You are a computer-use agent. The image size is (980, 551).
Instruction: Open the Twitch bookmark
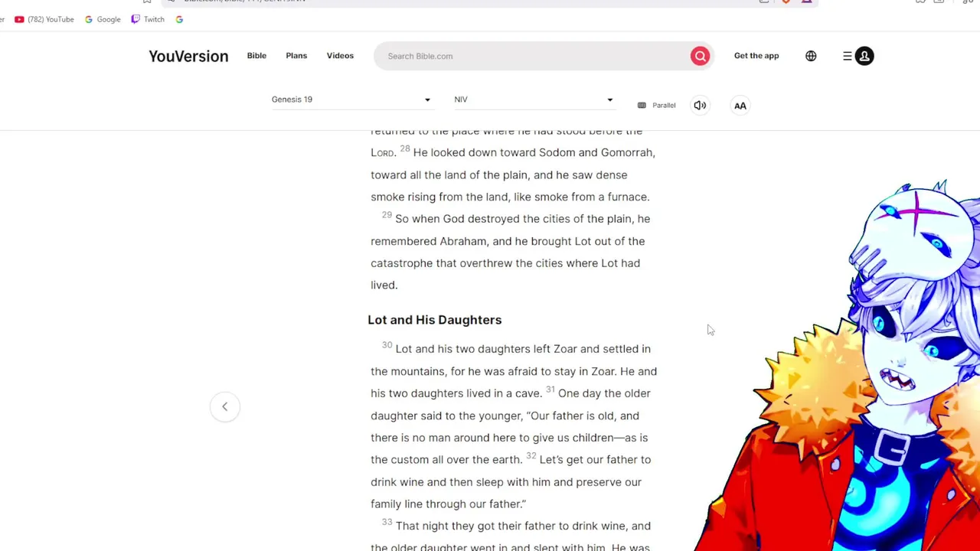[148, 19]
